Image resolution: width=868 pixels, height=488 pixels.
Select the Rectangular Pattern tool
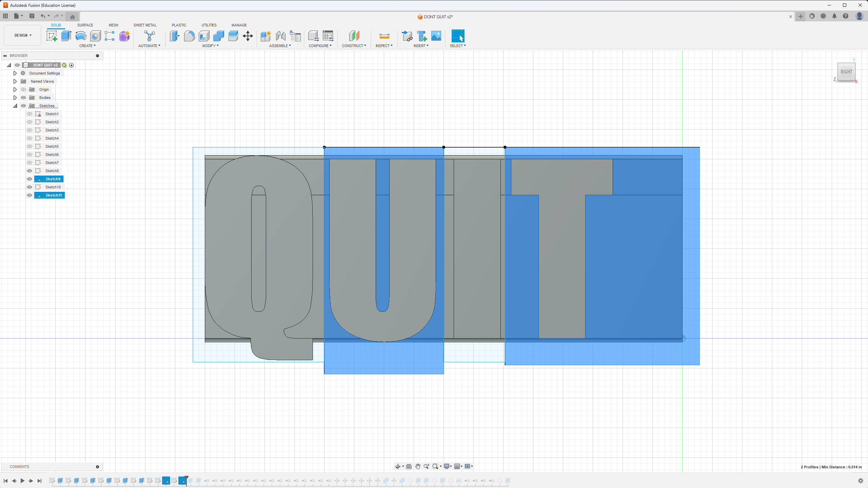(110, 36)
